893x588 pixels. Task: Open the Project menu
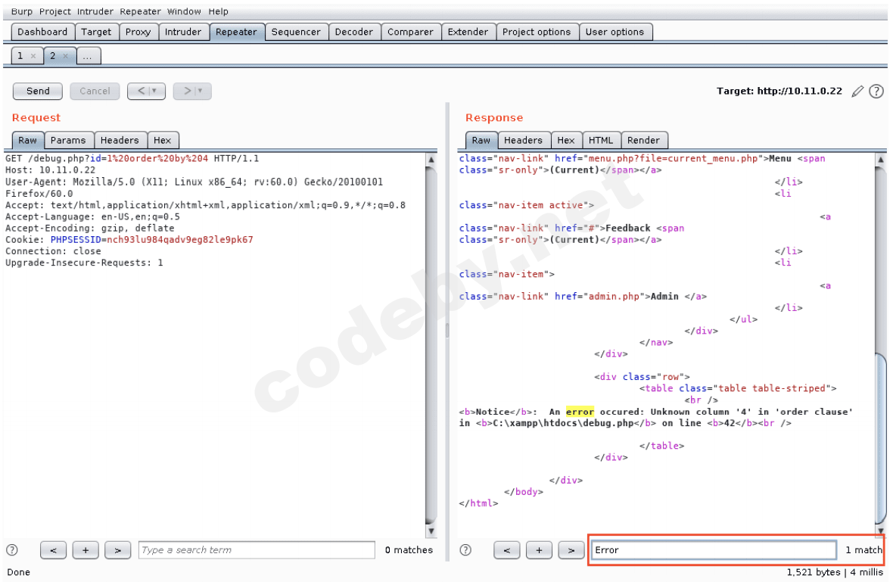[55, 11]
